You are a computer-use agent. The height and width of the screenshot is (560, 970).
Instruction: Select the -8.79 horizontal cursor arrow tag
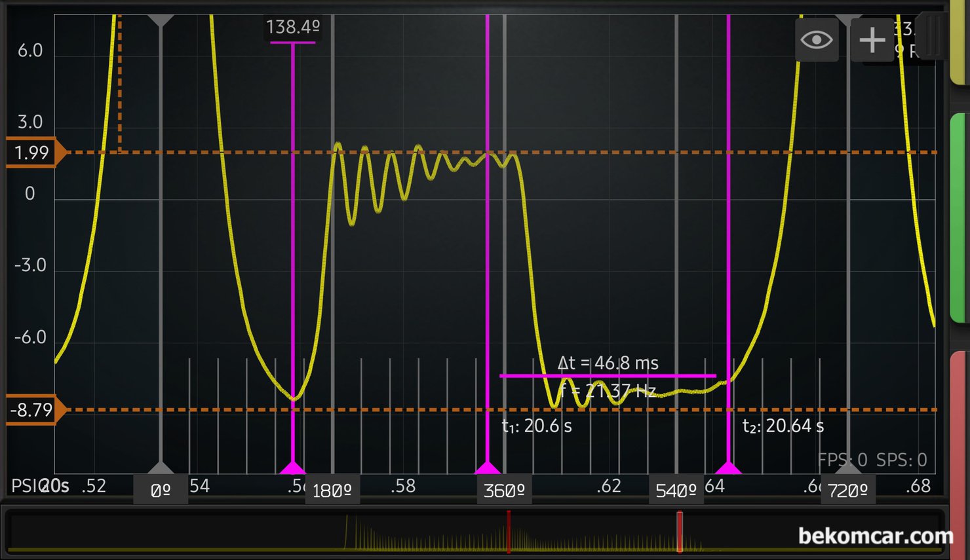coord(34,410)
